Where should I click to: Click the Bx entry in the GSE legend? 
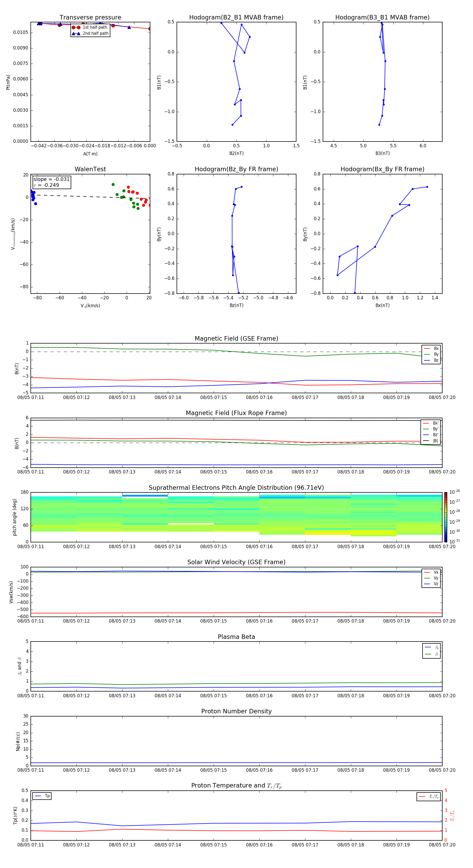point(431,349)
